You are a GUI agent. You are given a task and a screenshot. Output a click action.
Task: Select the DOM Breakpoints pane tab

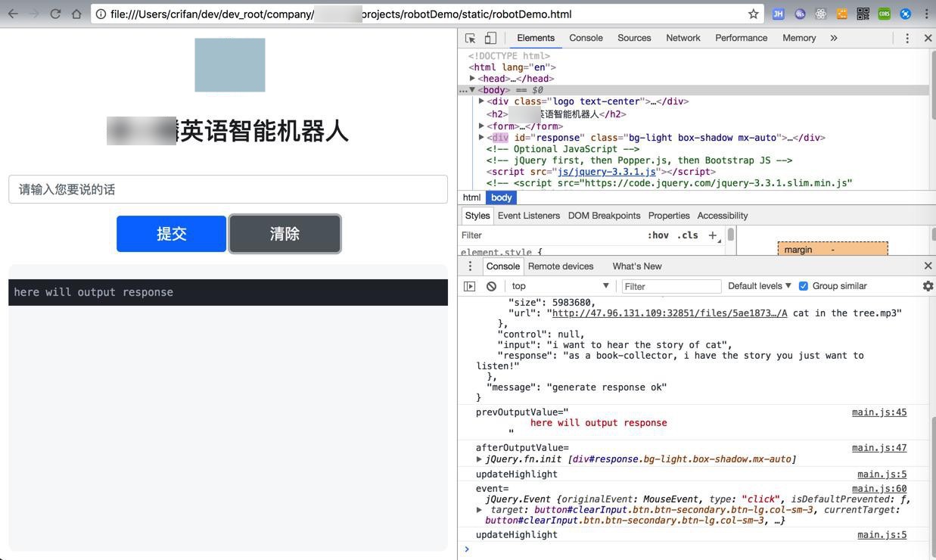click(604, 216)
